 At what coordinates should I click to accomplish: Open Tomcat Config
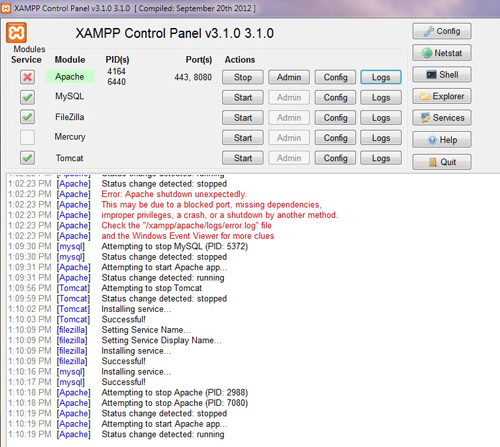click(x=335, y=158)
